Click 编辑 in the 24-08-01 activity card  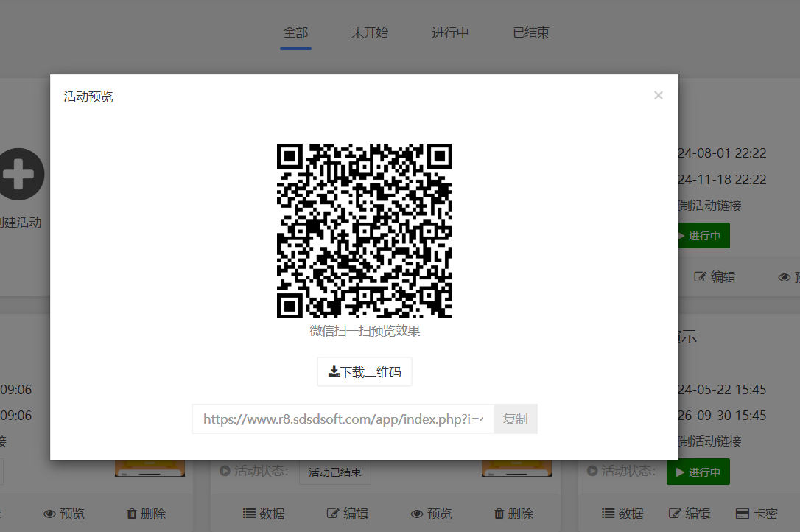(715, 277)
